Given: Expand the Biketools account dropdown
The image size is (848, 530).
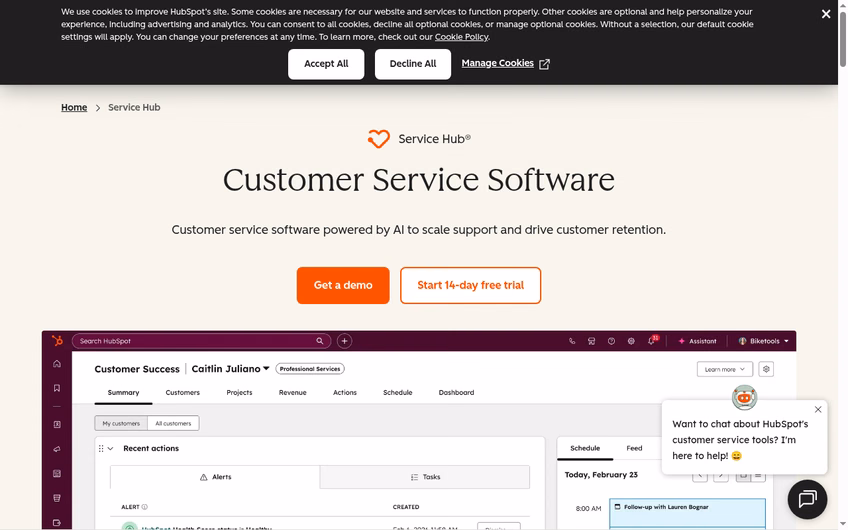Looking at the screenshot, I should pyautogui.click(x=764, y=341).
